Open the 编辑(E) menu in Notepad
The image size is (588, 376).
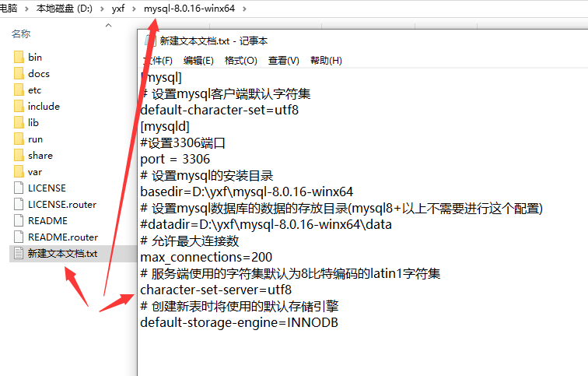point(198,61)
